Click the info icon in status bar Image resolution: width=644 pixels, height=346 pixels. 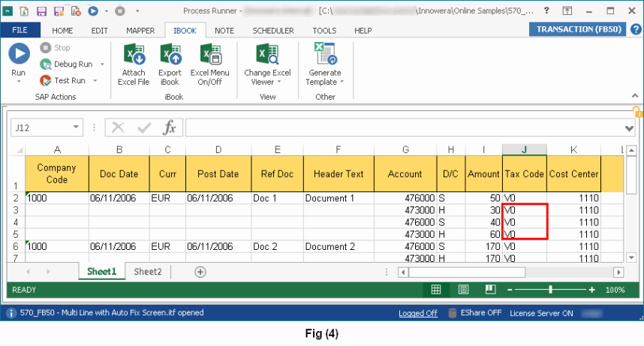pos(11,313)
